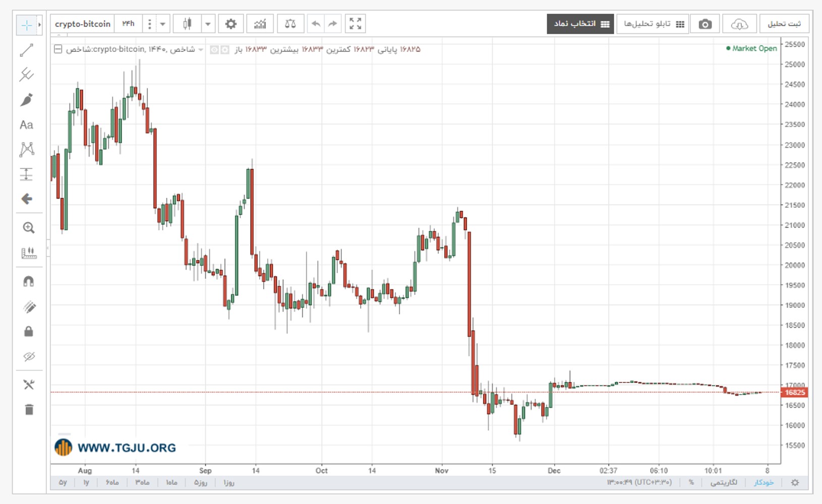
Task: Select the ۶ماه six month range
Action: 112,482
